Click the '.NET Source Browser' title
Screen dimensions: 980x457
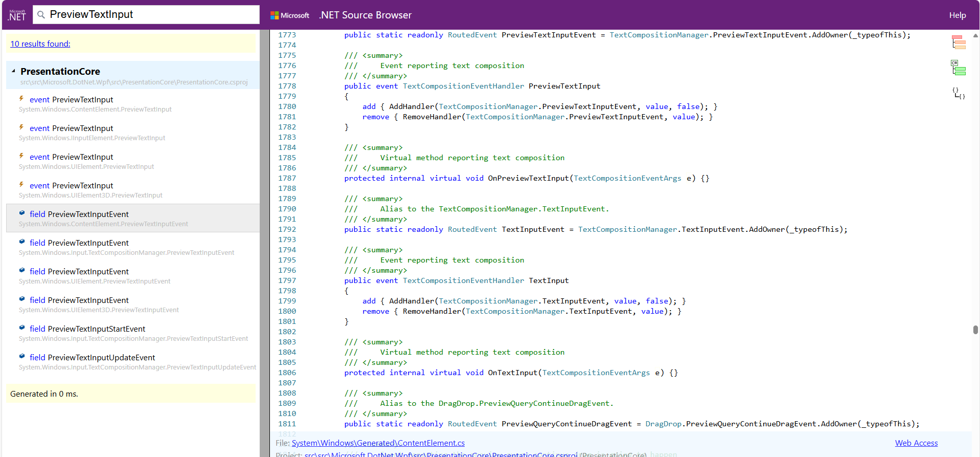365,15
